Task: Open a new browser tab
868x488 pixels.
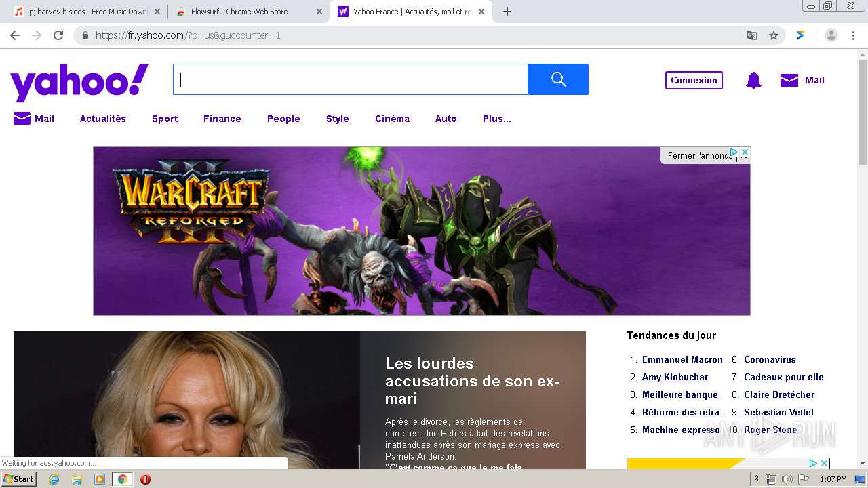Action: pyautogui.click(x=507, y=12)
